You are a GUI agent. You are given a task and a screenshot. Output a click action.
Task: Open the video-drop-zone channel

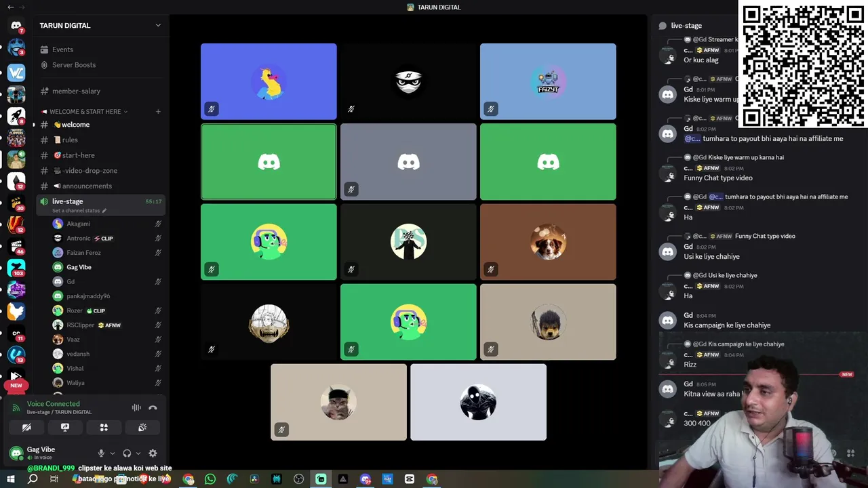(x=101, y=171)
